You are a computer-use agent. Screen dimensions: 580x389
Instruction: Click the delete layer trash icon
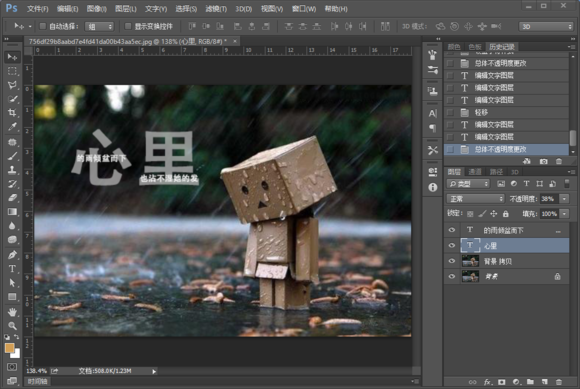click(x=559, y=382)
